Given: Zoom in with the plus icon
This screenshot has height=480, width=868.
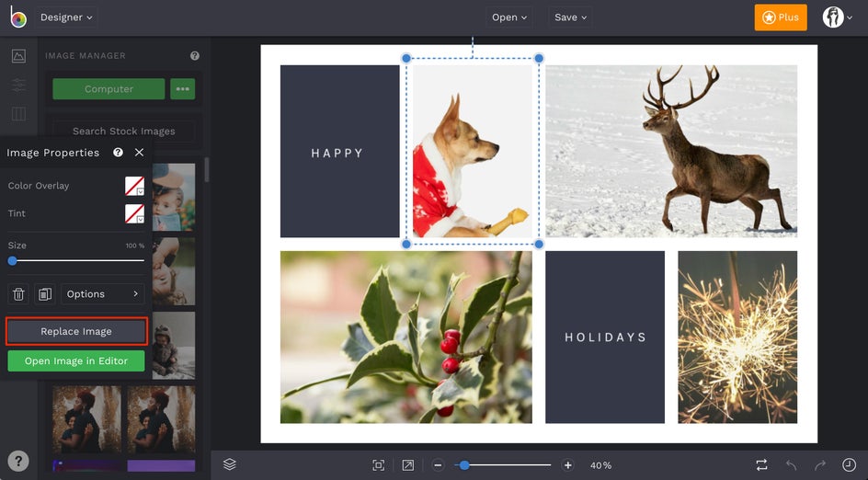Looking at the screenshot, I should 568,465.
